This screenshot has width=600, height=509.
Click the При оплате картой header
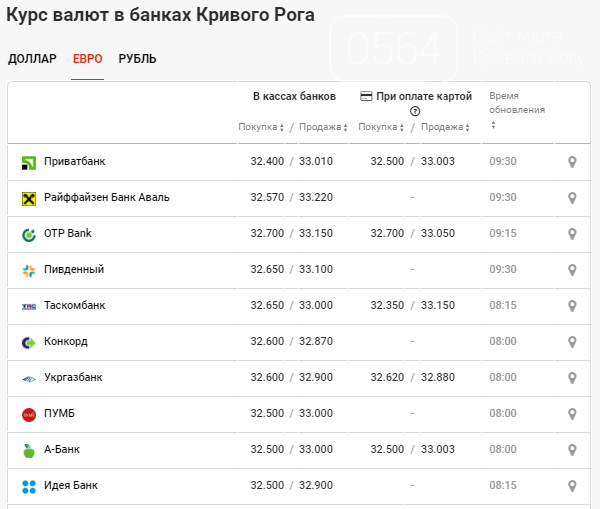pos(424,96)
